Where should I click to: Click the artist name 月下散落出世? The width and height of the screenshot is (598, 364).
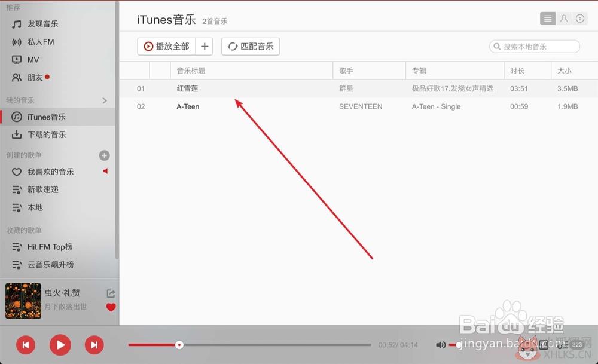[x=66, y=307]
